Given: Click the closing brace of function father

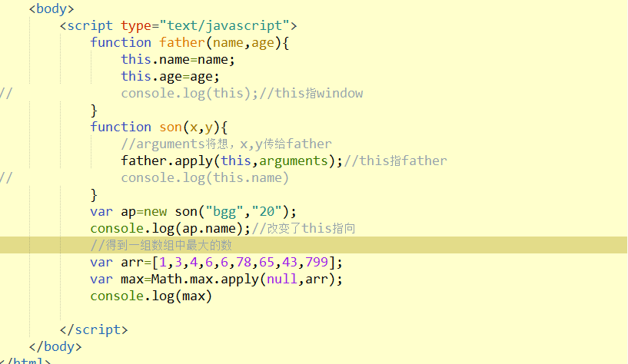Looking at the screenshot, I should pyautogui.click(x=94, y=111).
